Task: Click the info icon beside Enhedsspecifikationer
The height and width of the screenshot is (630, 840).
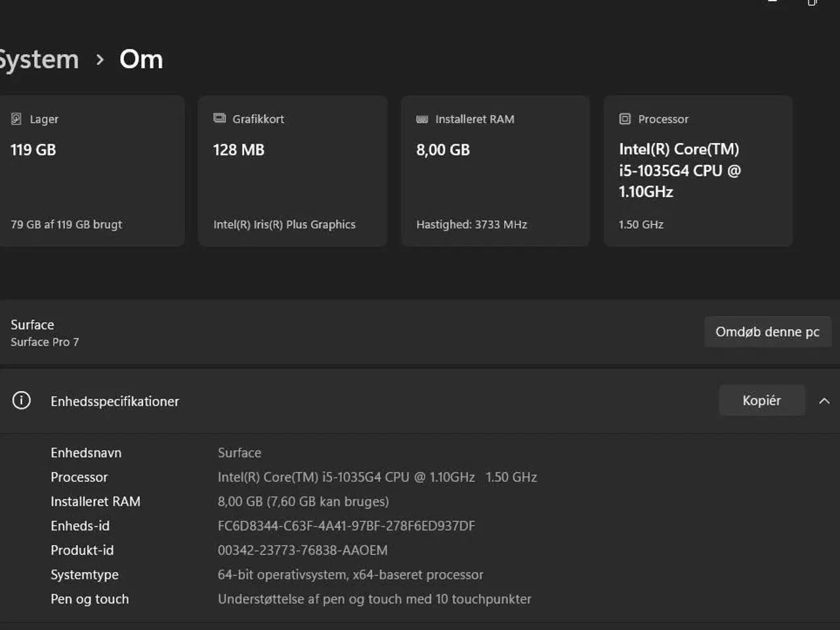Action: [22, 400]
